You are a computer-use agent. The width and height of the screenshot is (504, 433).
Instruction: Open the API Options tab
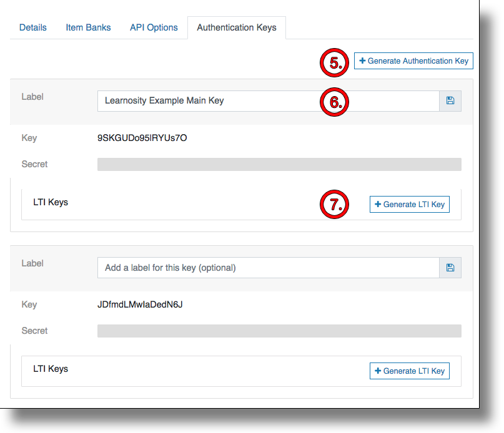point(154,27)
